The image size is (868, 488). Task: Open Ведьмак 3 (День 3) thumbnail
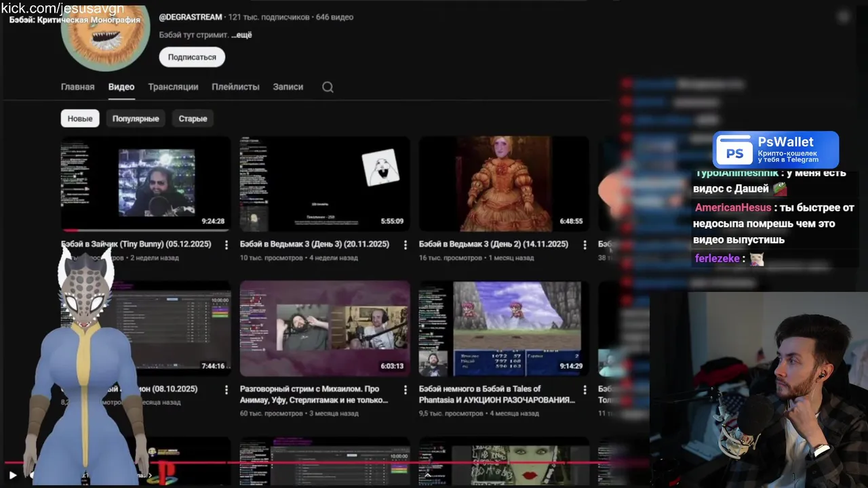pos(325,184)
